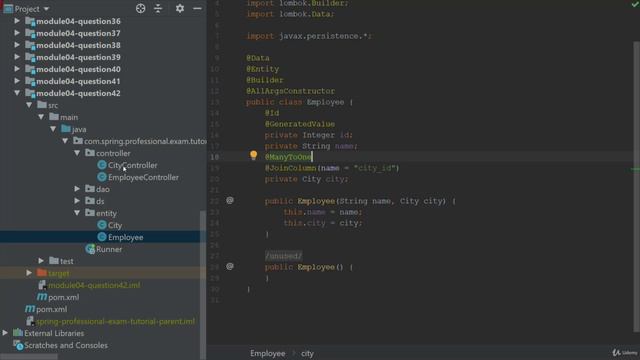Screen dimensions: 640x360
Task: Click the @JoinColumn annotation text
Action: pos(290,168)
